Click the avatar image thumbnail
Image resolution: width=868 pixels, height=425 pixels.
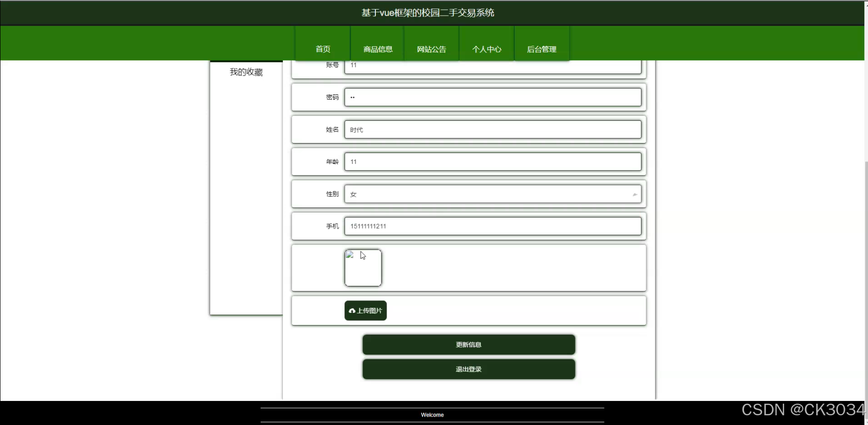point(363,268)
